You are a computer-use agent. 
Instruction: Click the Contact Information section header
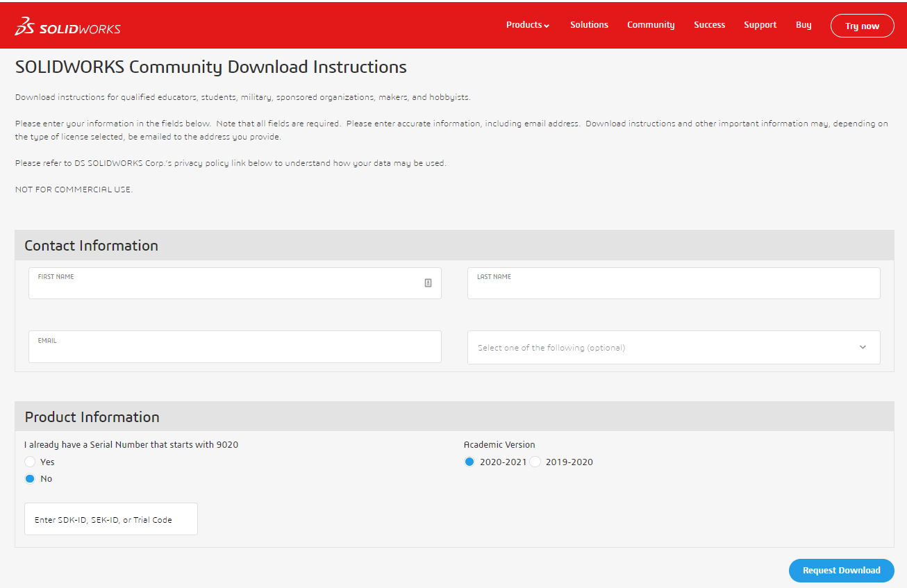click(x=454, y=246)
